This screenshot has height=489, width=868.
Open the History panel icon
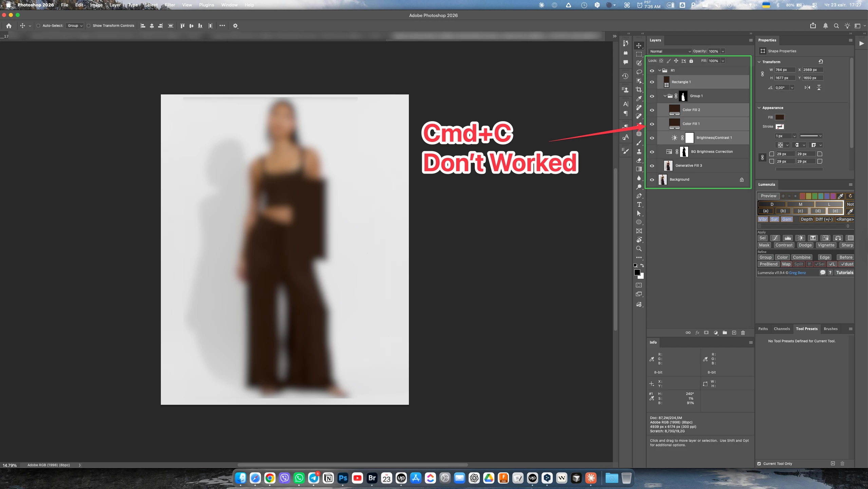tap(625, 76)
